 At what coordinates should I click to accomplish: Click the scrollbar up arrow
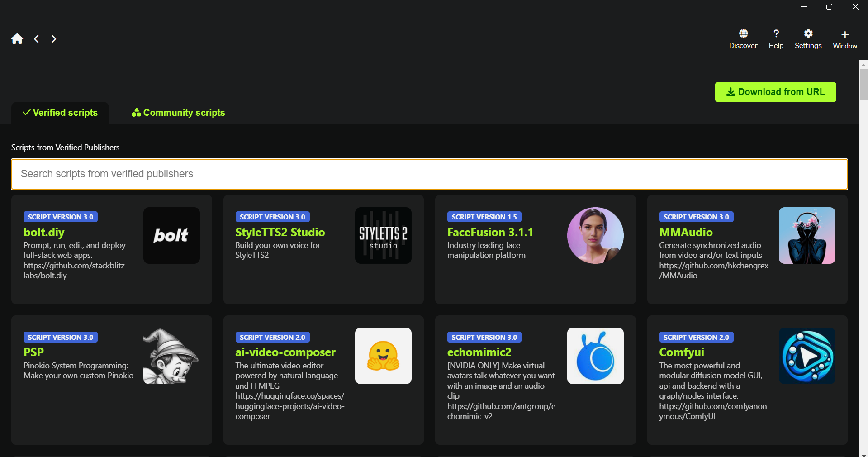(x=863, y=64)
